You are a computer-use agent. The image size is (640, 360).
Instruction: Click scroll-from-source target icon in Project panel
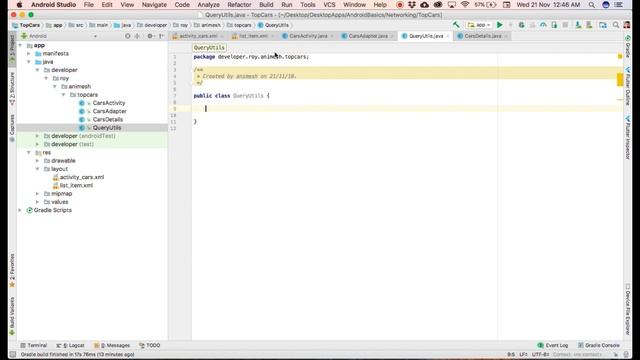click(x=127, y=36)
